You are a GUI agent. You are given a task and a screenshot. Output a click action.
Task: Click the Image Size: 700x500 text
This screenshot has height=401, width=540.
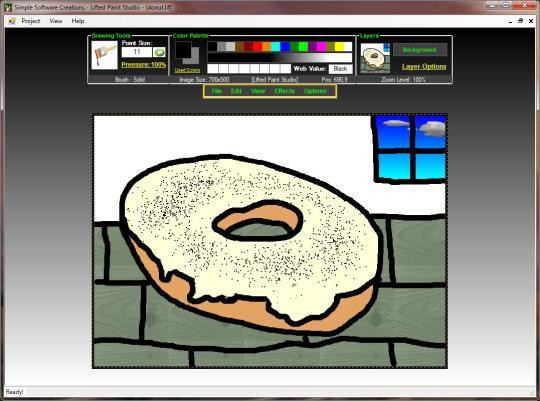pos(204,80)
